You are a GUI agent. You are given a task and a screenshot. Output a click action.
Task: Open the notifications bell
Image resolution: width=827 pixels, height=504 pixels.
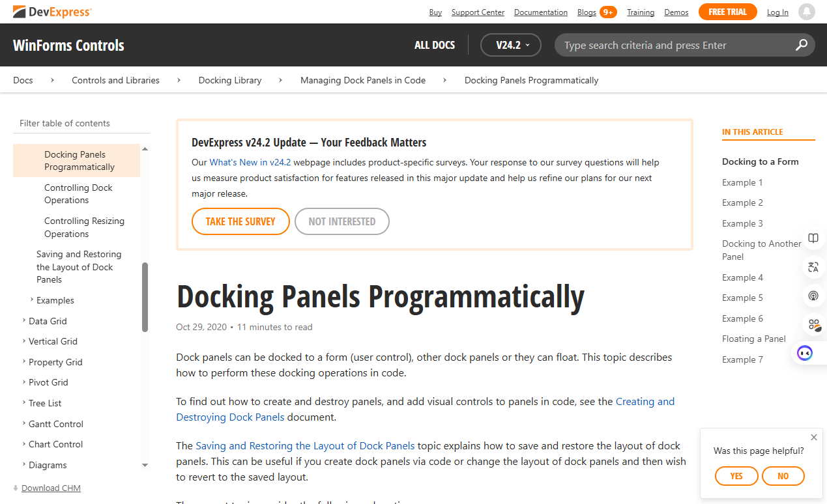(x=807, y=12)
